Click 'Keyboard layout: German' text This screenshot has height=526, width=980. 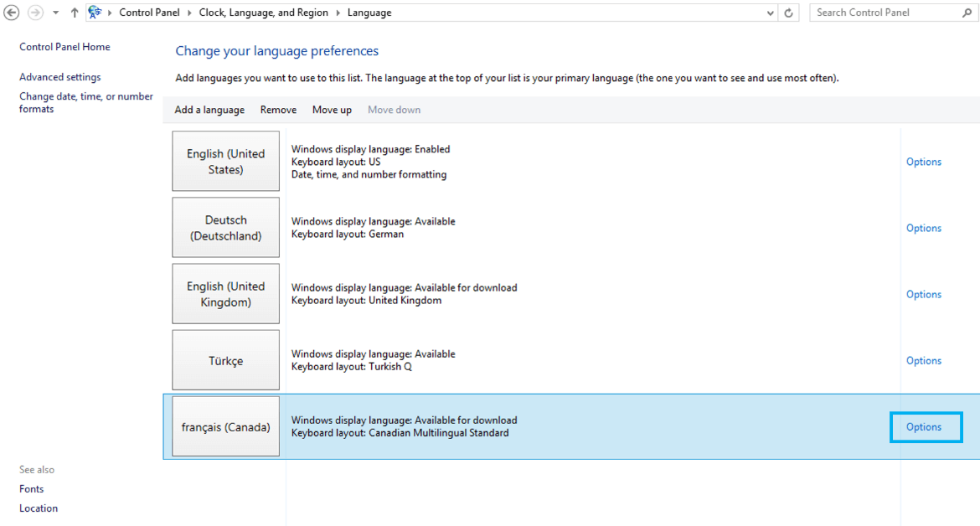tap(348, 235)
